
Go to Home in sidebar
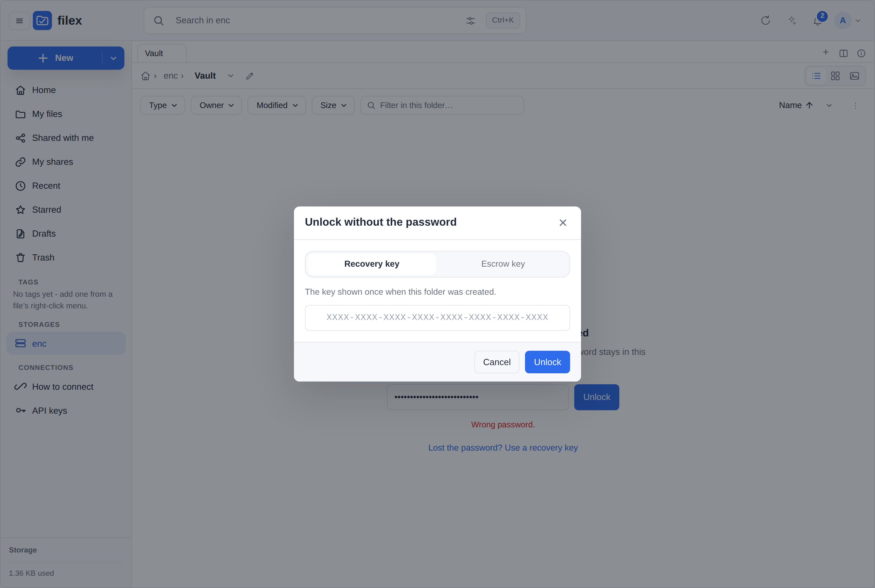click(66, 90)
